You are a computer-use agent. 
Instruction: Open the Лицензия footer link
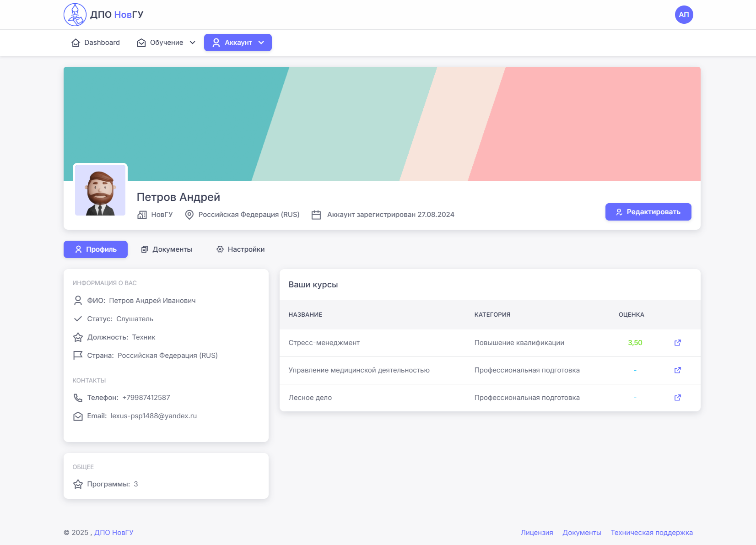pyautogui.click(x=537, y=533)
